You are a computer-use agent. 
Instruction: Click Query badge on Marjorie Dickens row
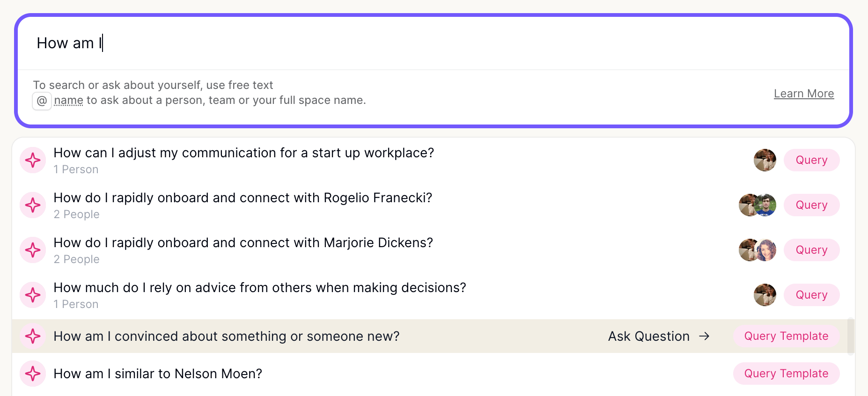click(811, 250)
